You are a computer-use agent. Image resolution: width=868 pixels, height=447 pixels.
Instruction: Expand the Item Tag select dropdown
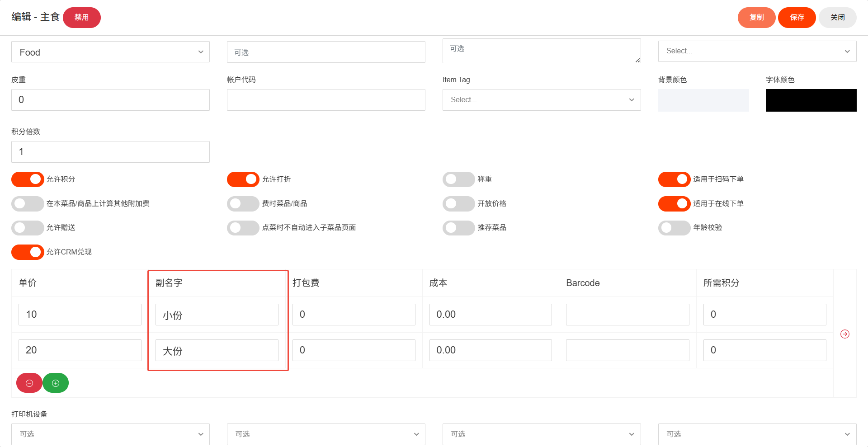click(x=541, y=100)
